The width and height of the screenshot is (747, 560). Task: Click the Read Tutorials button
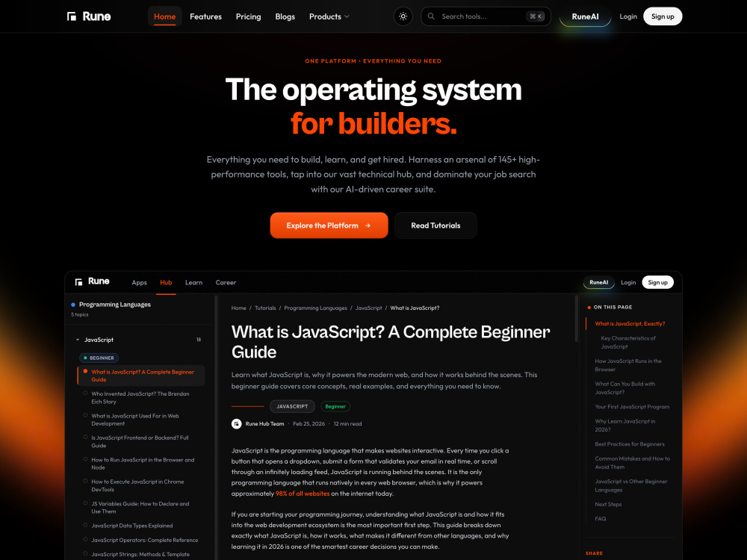tap(436, 225)
